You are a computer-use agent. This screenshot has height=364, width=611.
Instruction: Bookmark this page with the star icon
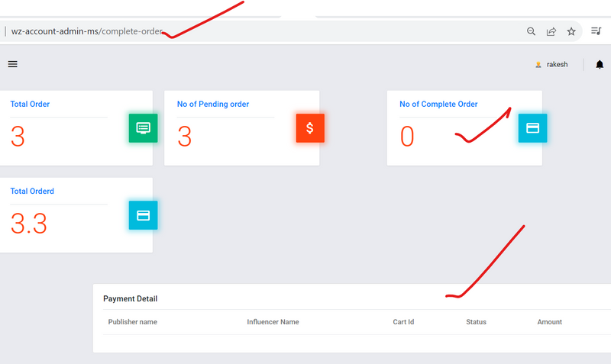pos(571,31)
